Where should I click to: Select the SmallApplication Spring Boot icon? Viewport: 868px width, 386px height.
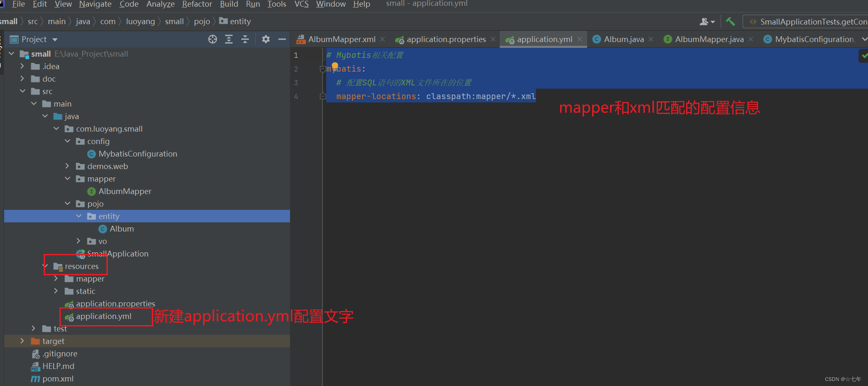click(x=81, y=254)
